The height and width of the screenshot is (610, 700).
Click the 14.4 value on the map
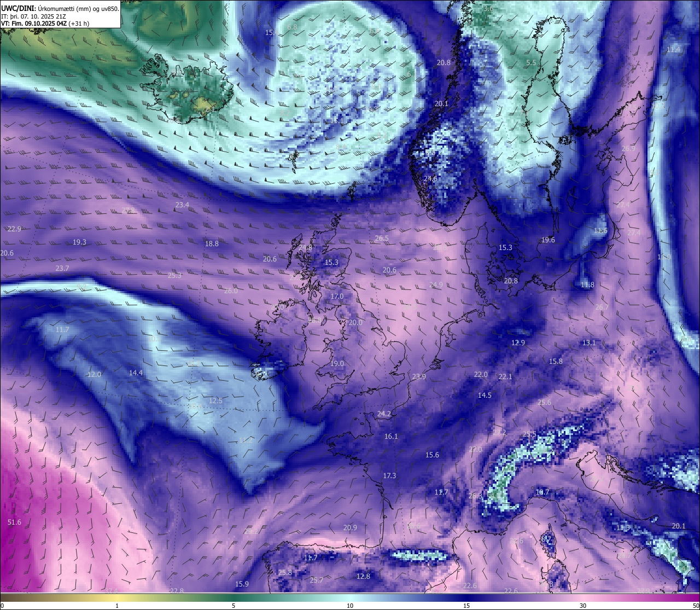tap(136, 373)
